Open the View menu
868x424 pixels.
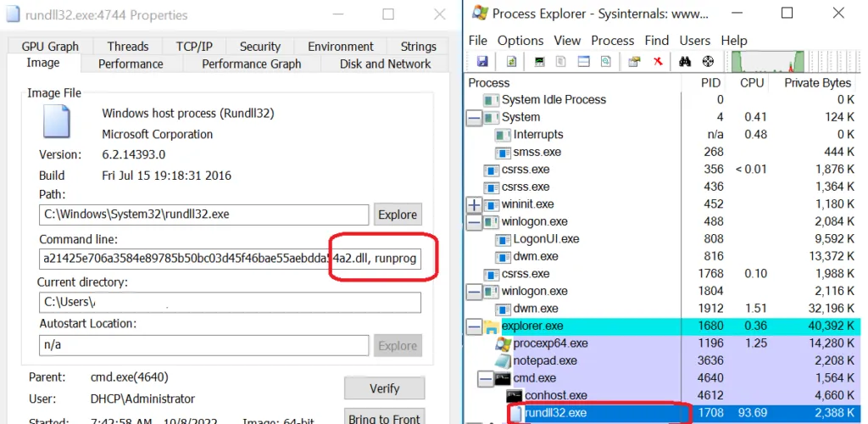coord(567,41)
